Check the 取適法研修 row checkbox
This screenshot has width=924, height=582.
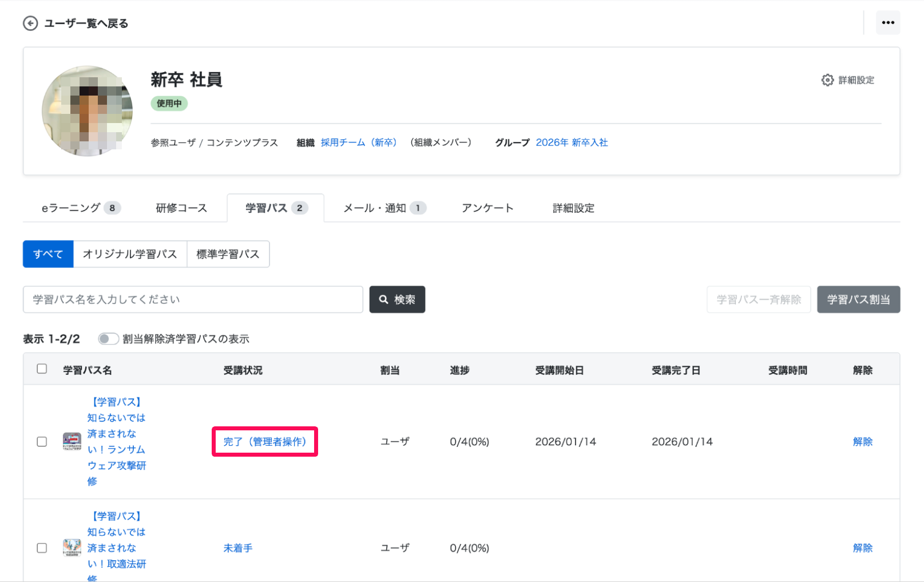click(x=42, y=548)
